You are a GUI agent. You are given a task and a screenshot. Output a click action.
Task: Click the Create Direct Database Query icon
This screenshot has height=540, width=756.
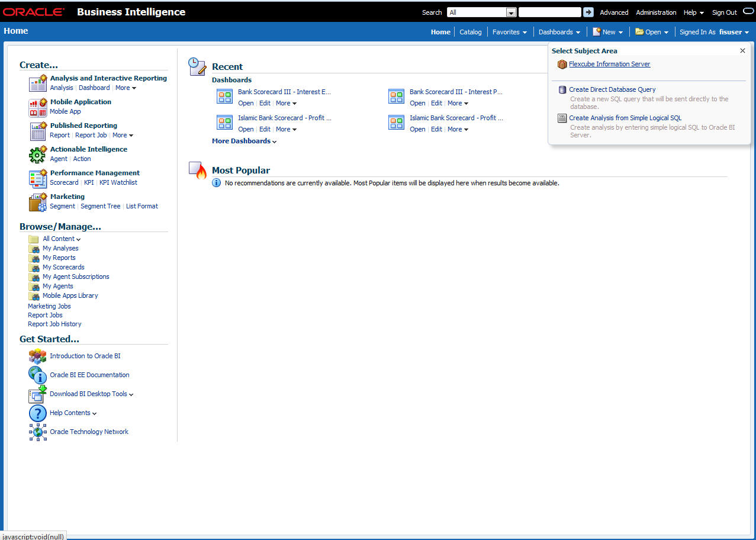[562, 89]
